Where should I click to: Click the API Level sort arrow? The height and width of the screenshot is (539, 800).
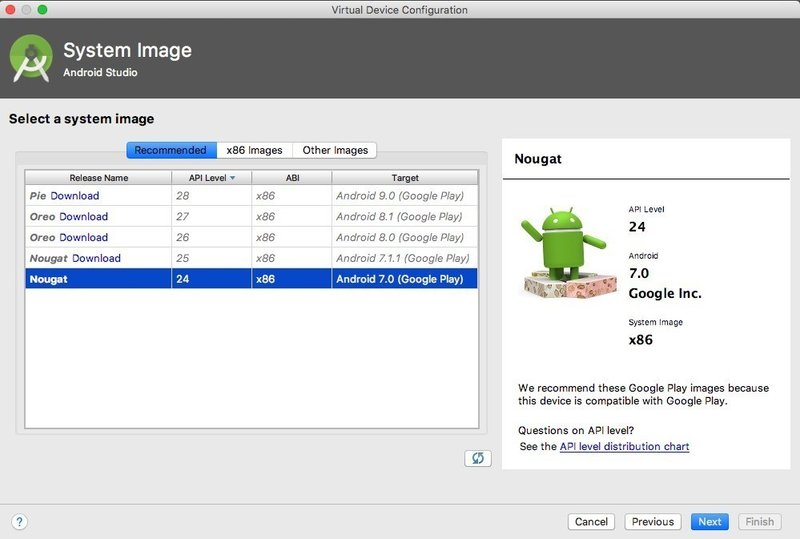(233, 178)
